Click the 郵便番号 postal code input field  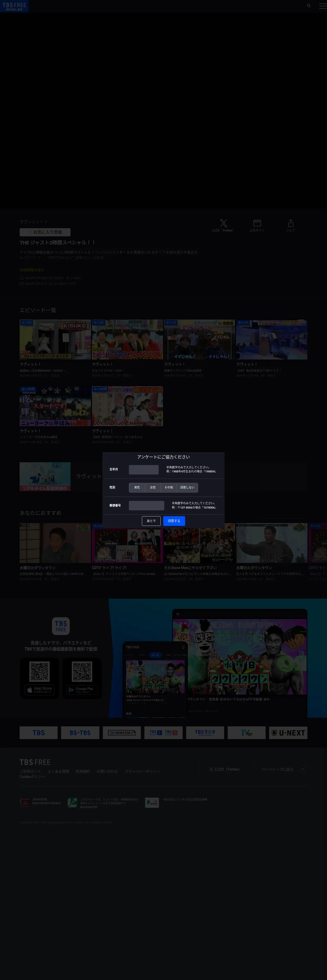[146, 506]
